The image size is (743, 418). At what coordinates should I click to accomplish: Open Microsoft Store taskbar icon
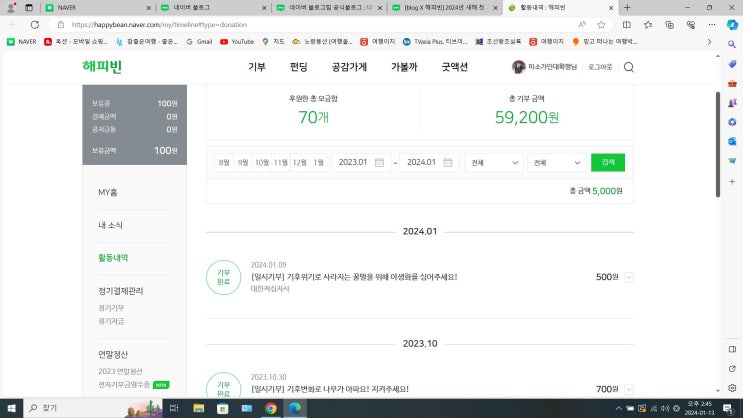point(222,408)
